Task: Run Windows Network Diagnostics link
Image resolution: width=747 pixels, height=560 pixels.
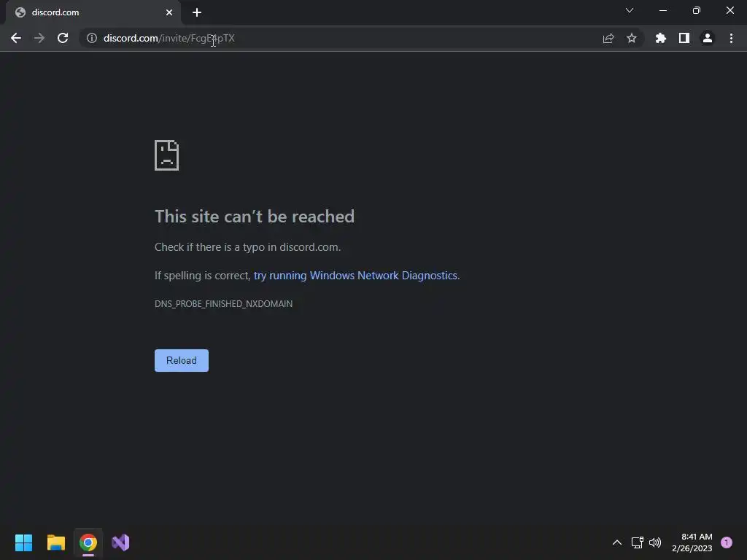Action: [x=355, y=276]
